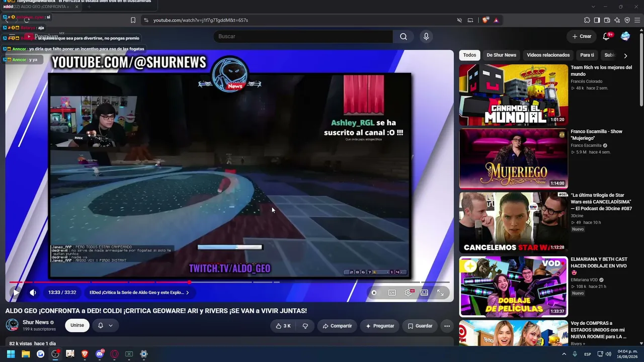Image resolution: width=644 pixels, height=362 pixels.
Task: Click the Preguntar button
Action: point(380,326)
